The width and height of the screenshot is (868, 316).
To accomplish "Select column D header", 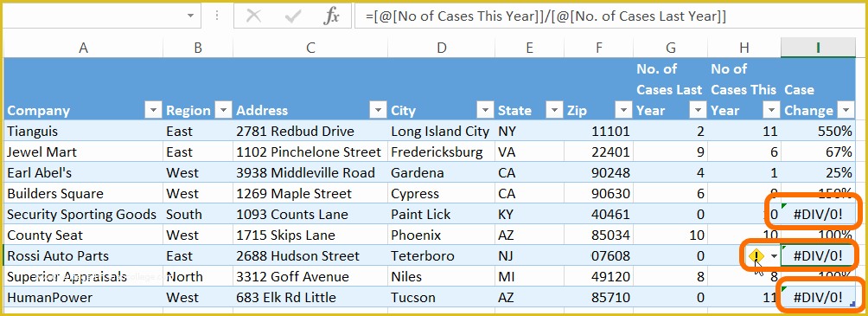I will (x=441, y=48).
